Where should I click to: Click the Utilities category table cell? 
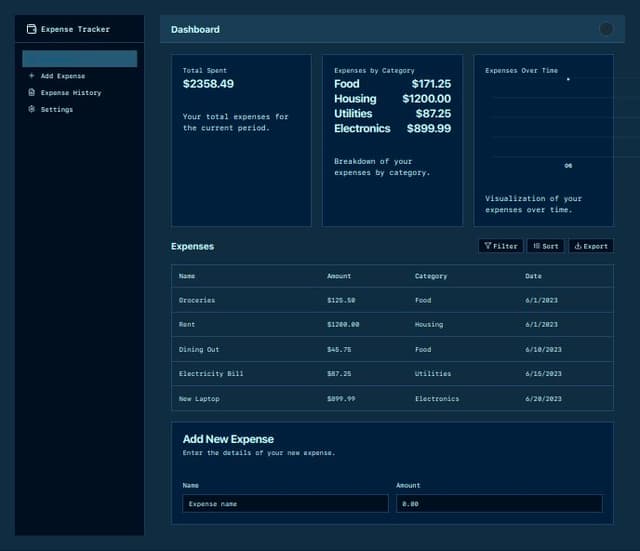click(433, 374)
